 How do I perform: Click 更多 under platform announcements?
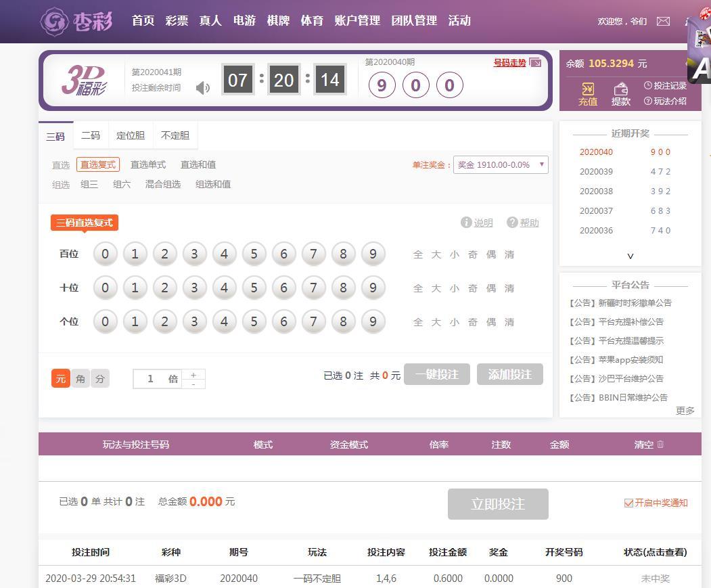pos(685,411)
